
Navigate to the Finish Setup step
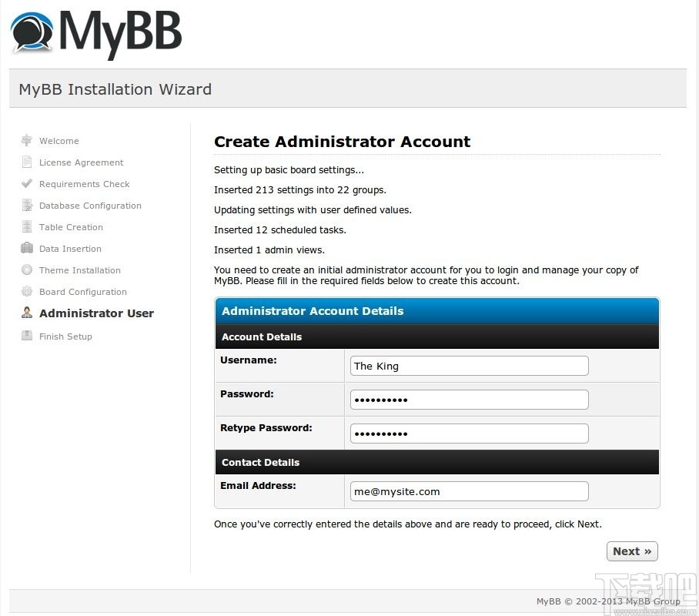pyautogui.click(x=66, y=336)
